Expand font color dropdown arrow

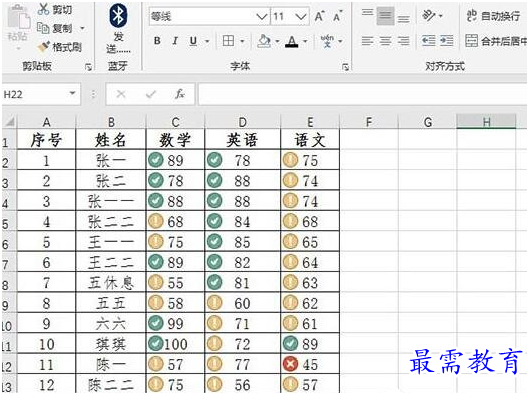pyautogui.click(x=305, y=41)
